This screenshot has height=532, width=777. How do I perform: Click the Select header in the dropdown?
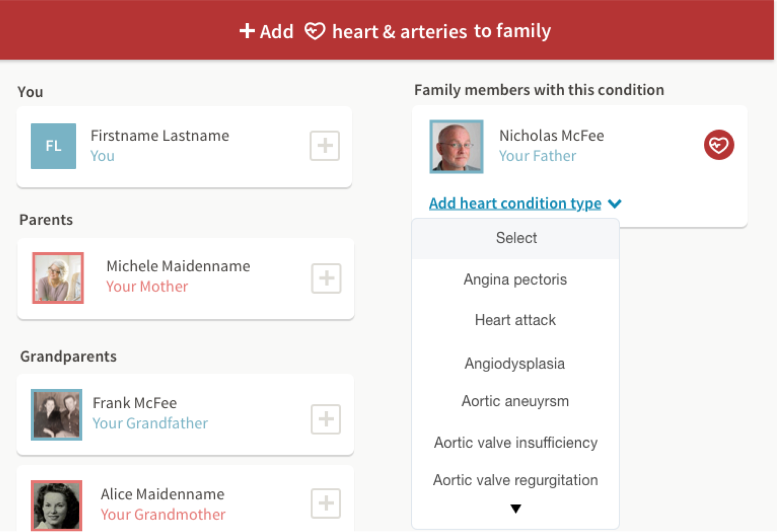point(516,238)
